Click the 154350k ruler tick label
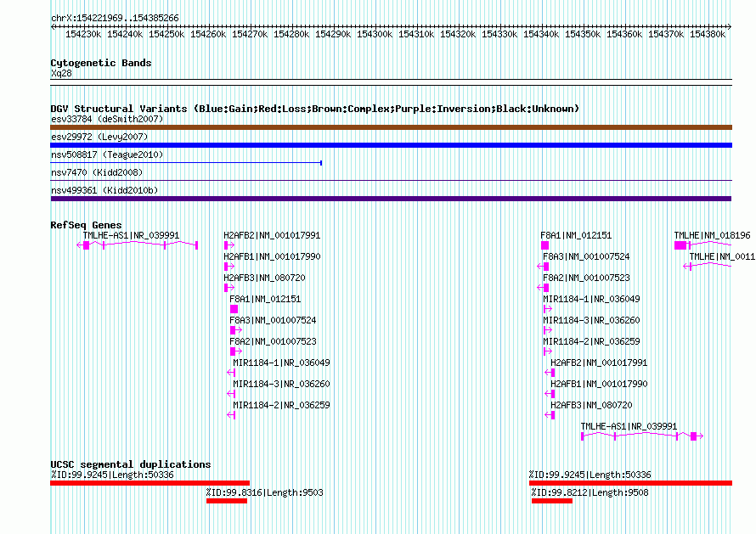The image size is (756, 534). pos(583,34)
